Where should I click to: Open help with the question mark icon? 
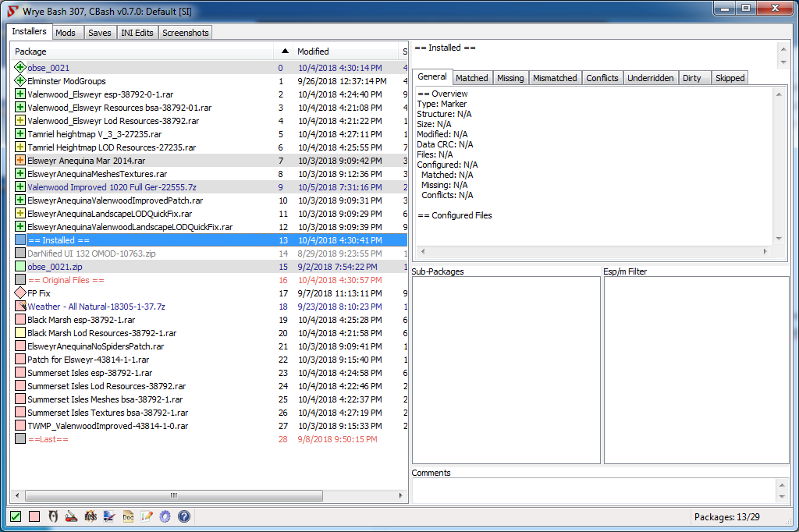coord(183,516)
